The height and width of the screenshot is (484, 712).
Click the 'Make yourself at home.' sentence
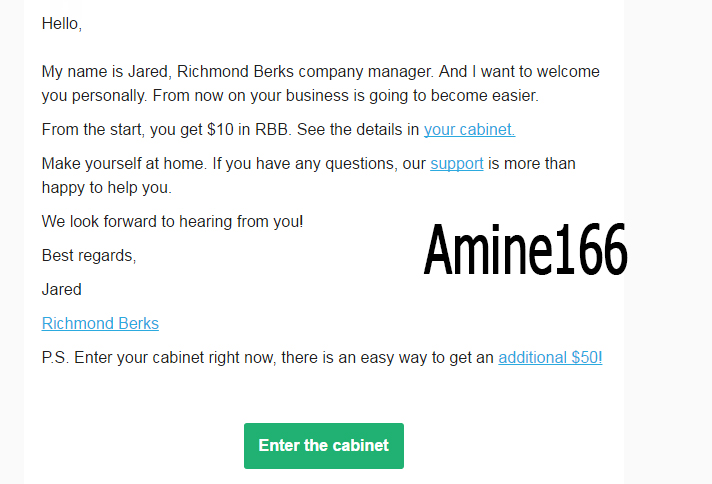[x=124, y=164]
